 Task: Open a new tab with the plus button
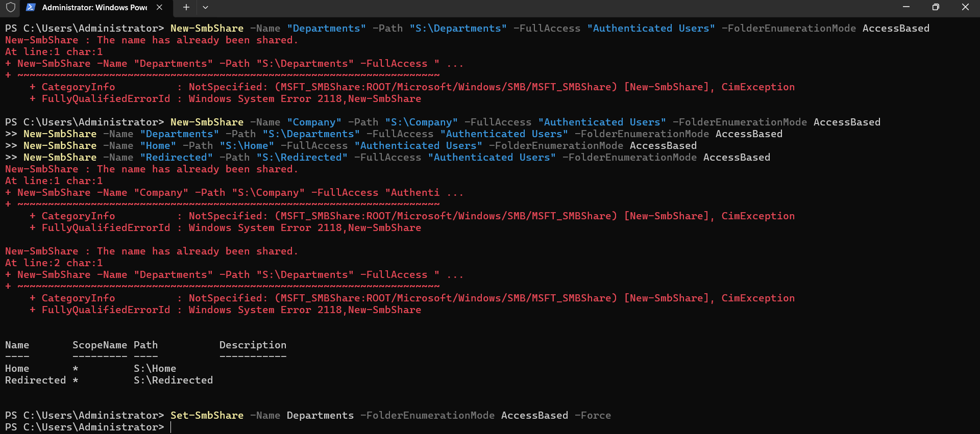point(186,8)
